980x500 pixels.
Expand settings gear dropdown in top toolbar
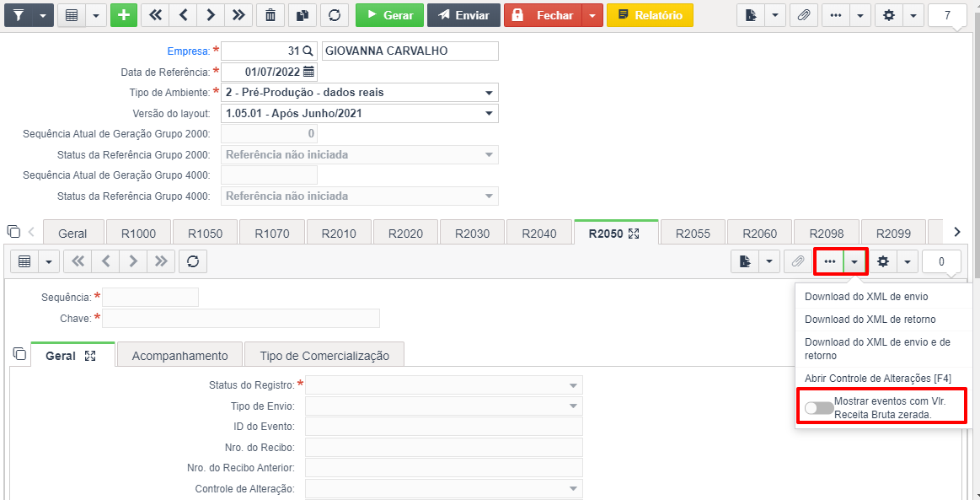click(913, 16)
